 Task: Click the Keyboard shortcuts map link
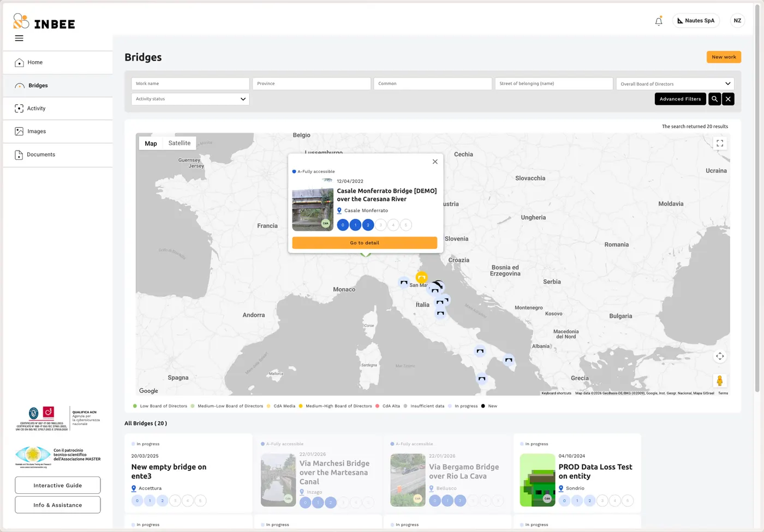point(556,393)
